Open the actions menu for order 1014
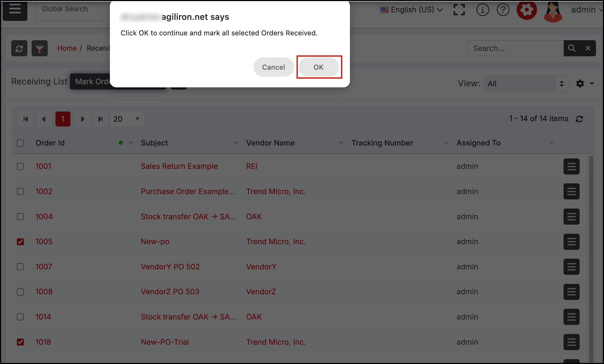Viewport: 604px width, 364px height. [572, 317]
